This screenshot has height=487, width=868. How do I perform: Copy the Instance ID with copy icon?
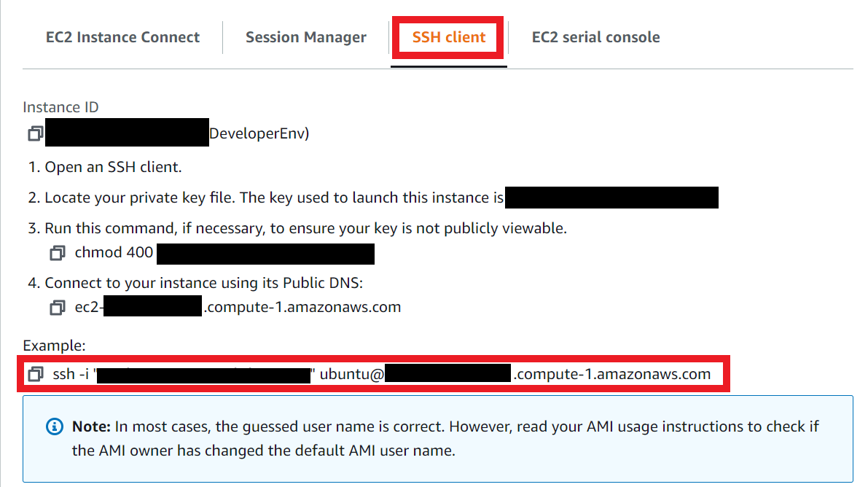(x=36, y=133)
